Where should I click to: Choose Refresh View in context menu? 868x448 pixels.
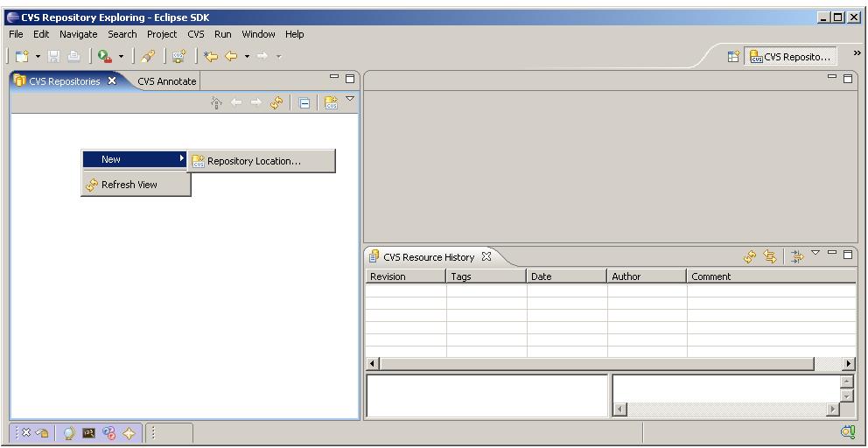click(136, 185)
